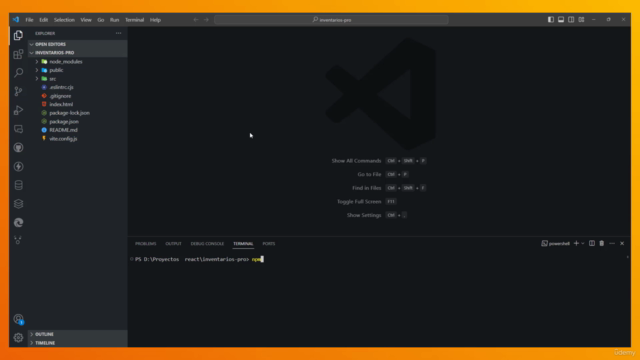Close the terminal panel with X

coord(622,243)
